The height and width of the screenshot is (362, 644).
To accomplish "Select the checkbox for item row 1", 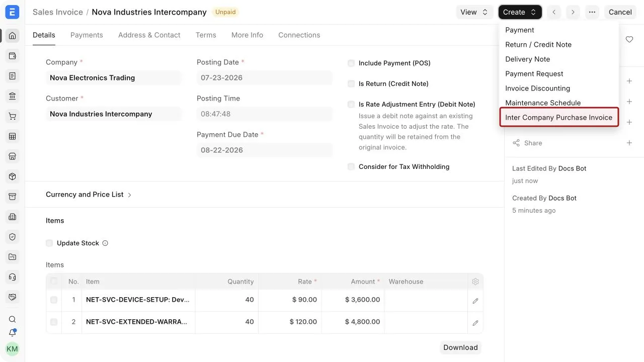I will pos(54,300).
